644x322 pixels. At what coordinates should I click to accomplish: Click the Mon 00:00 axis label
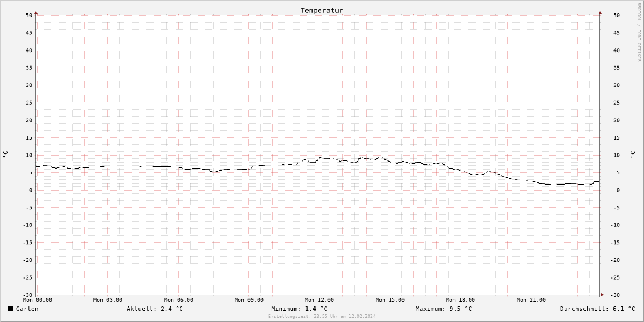pos(38,300)
